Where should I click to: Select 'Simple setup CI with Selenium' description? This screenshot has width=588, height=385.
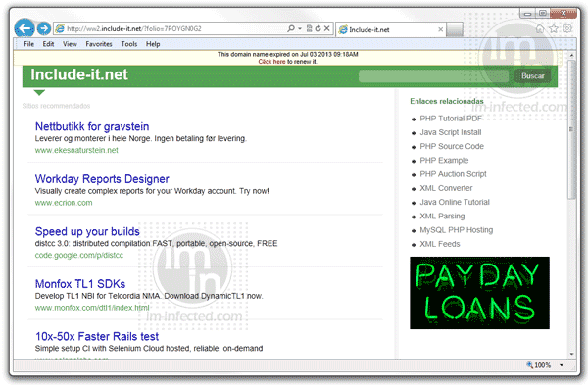click(149, 348)
